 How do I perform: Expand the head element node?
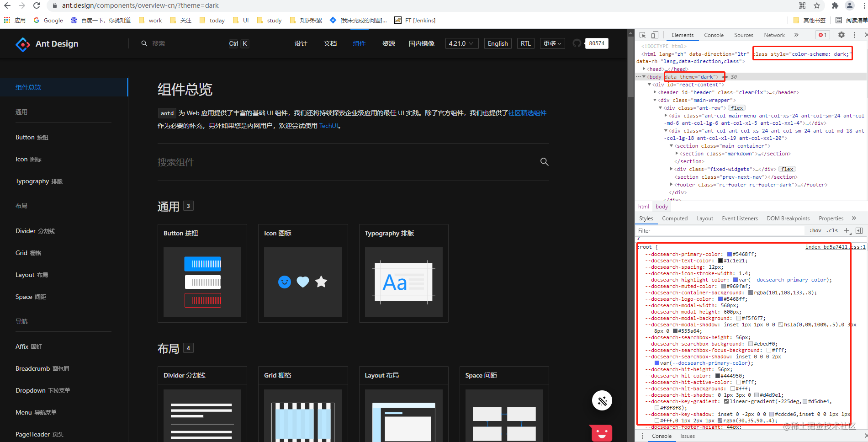coord(644,69)
